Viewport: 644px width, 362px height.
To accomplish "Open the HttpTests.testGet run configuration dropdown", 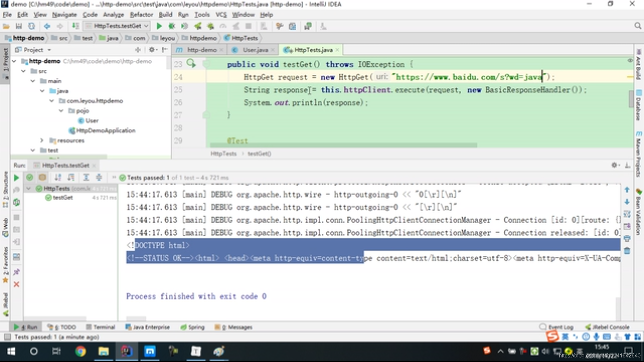I will [x=117, y=26].
